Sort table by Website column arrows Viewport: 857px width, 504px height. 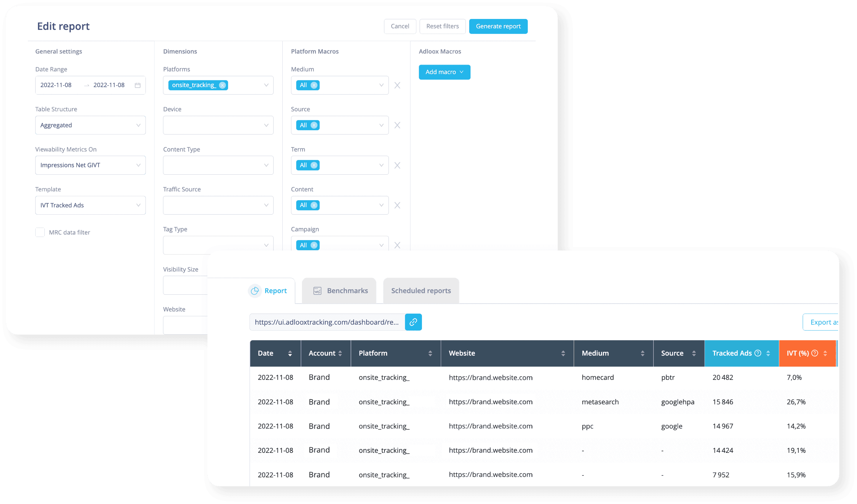563,354
